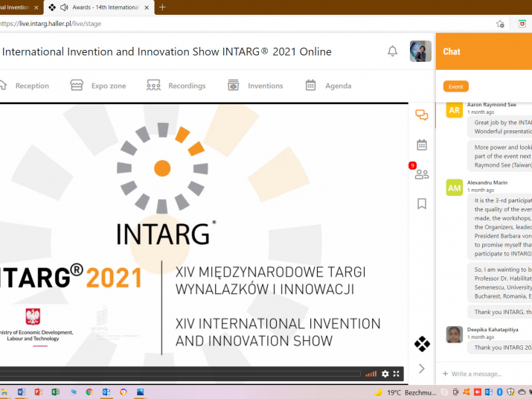Open the calendar schedule icon in sidebar

422,144
